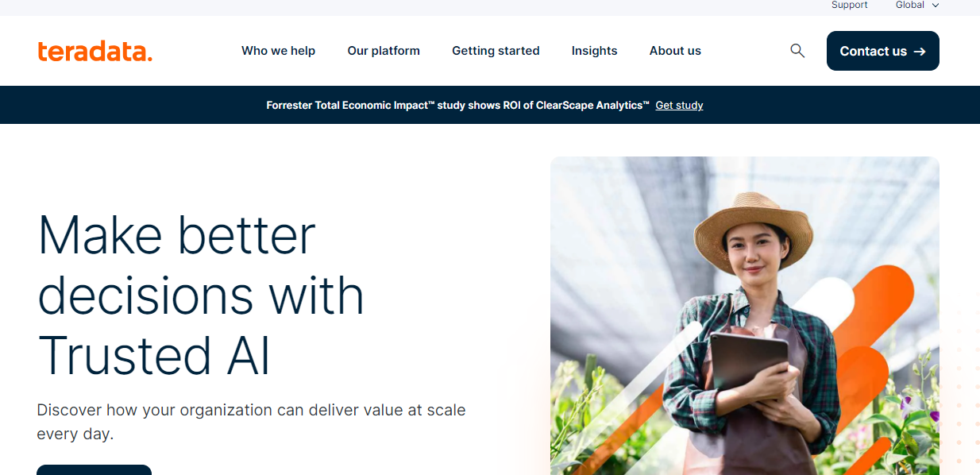Open the Getting started menu
This screenshot has height=475, width=980.
click(x=496, y=51)
